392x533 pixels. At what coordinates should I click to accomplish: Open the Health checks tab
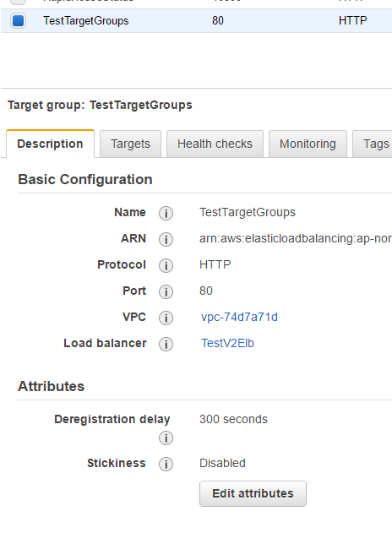215,144
